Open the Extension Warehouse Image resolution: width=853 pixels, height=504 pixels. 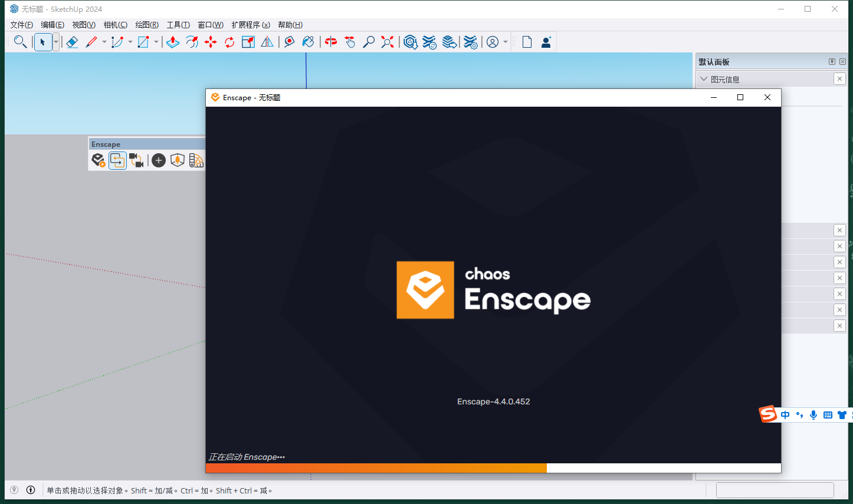430,42
